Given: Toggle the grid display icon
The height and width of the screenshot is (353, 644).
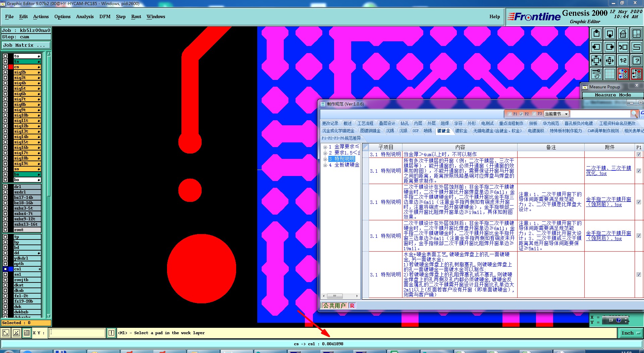Looking at the screenshot, I should [610, 74].
